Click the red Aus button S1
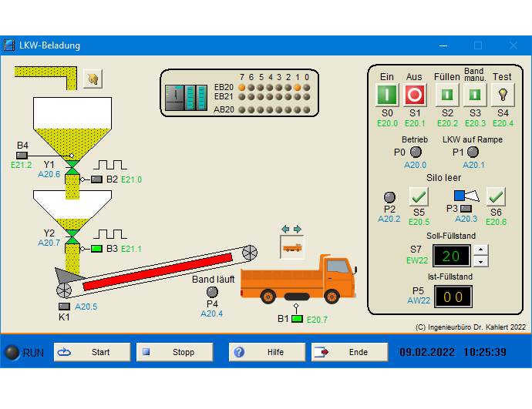This screenshot has width=532, height=409. [415, 95]
